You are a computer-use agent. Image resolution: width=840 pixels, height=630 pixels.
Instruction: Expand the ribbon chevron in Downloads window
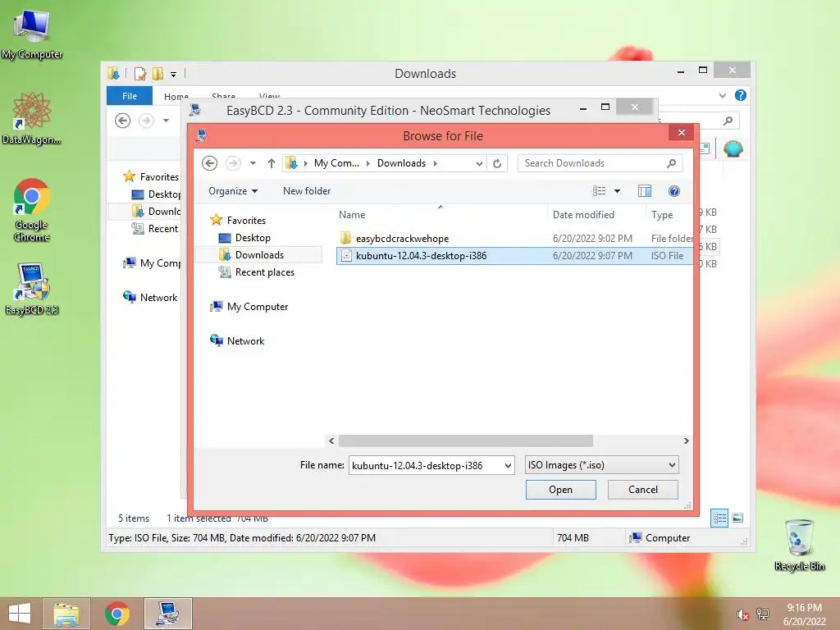tap(723, 95)
